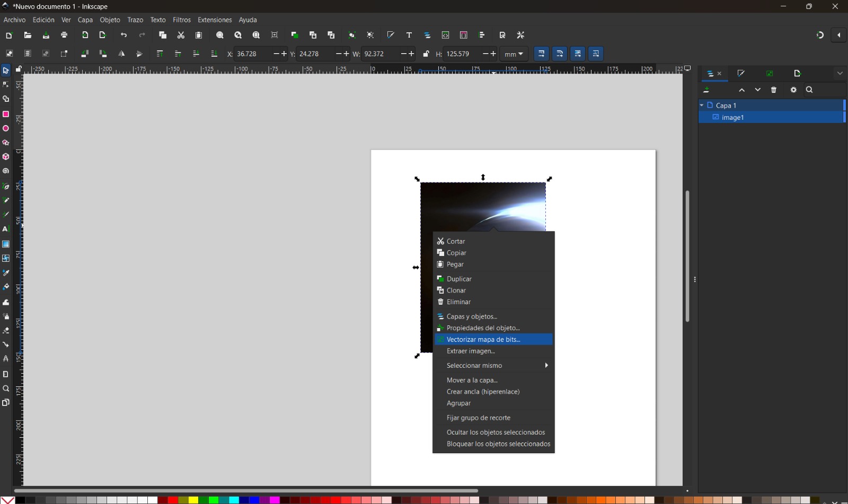This screenshot has width=848, height=504.
Task: Open the layer settings gear icon
Action: click(x=793, y=90)
